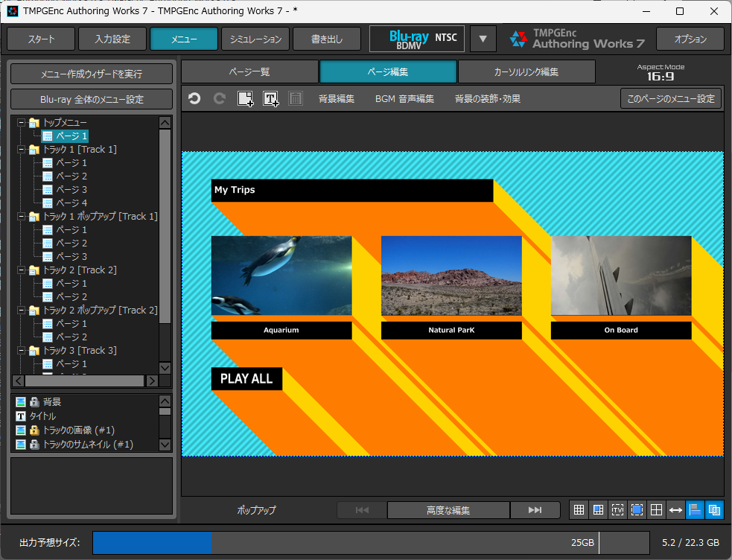
Task: Click the add image item icon
Action: 246,98
